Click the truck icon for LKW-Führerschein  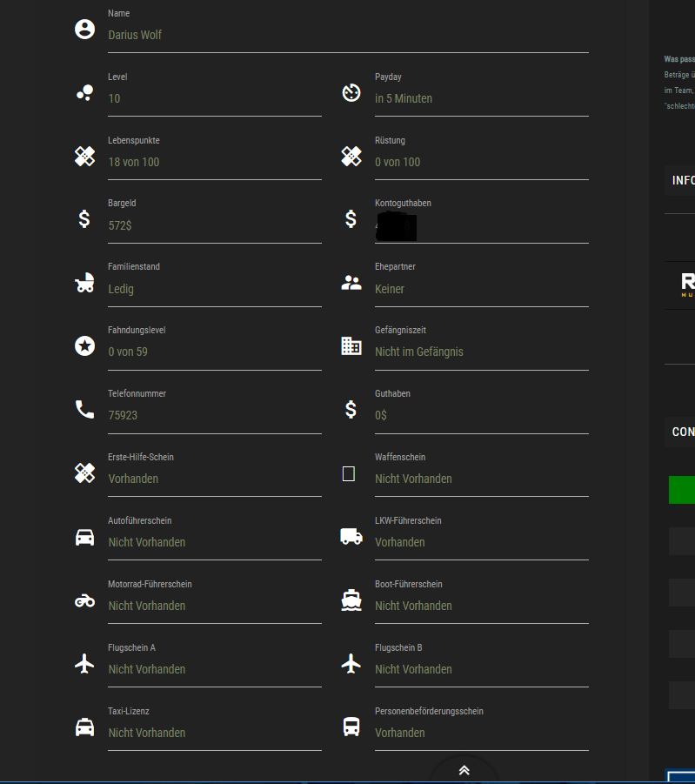[351, 536]
